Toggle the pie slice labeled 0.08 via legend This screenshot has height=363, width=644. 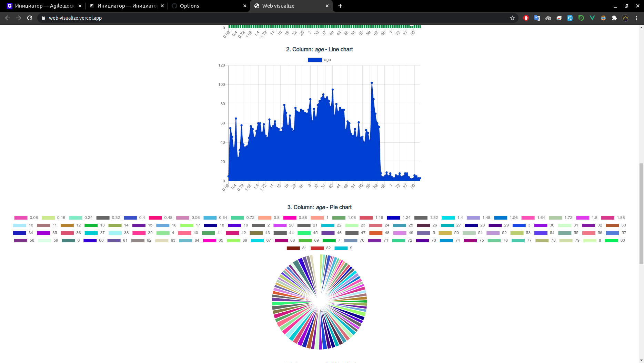[x=27, y=218]
